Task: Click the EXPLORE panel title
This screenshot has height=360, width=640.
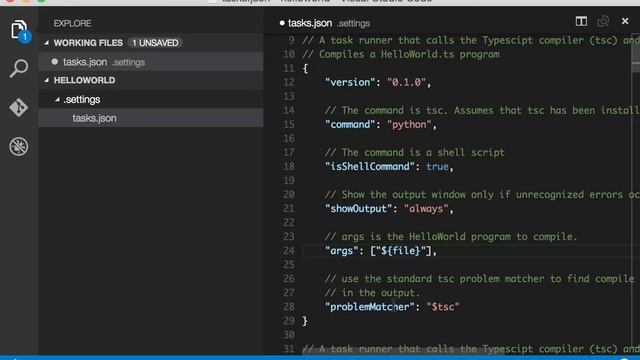Action: pyautogui.click(x=73, y=23)
